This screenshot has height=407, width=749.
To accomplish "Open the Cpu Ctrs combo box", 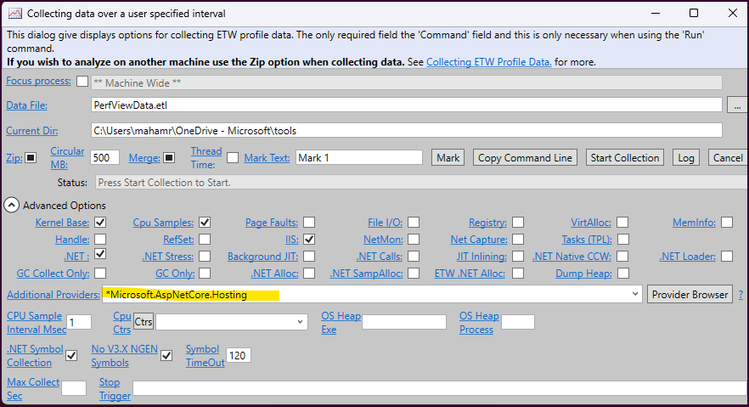I will tap(231, 322).
